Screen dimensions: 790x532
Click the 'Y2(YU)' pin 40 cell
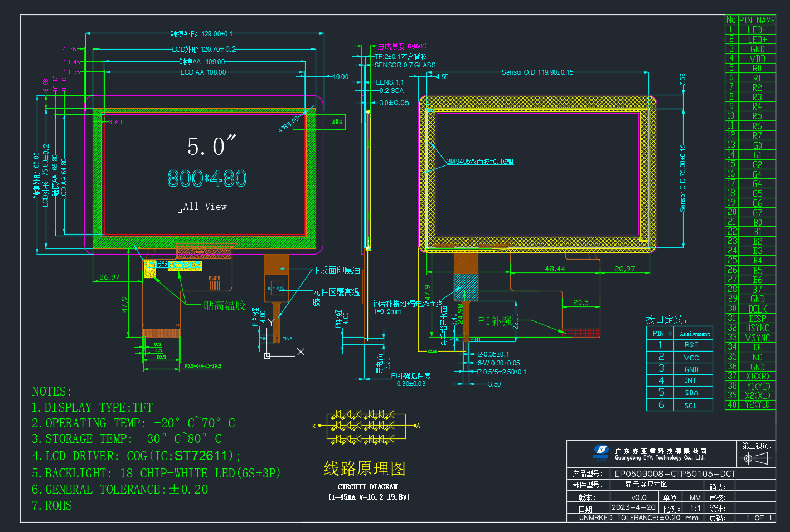tap(757, 404)
